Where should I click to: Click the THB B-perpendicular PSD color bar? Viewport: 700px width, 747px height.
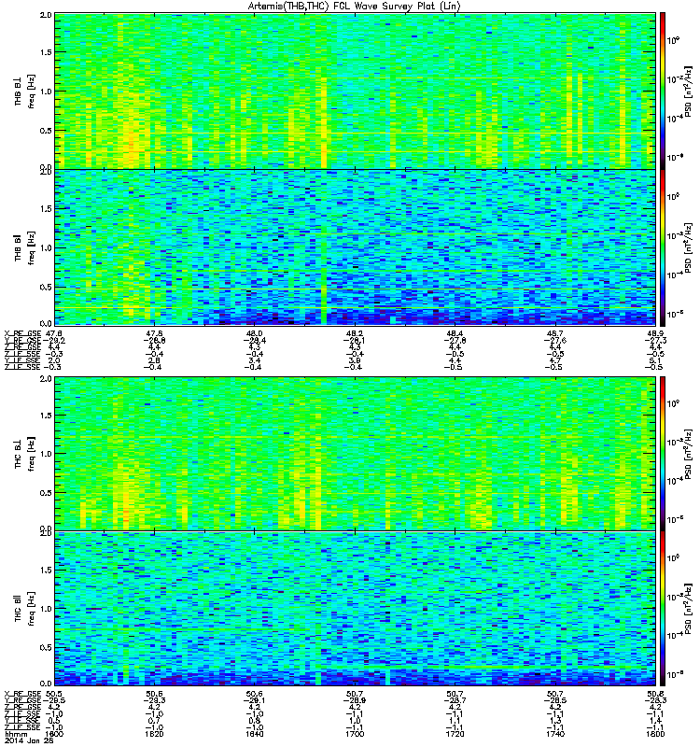662,91
